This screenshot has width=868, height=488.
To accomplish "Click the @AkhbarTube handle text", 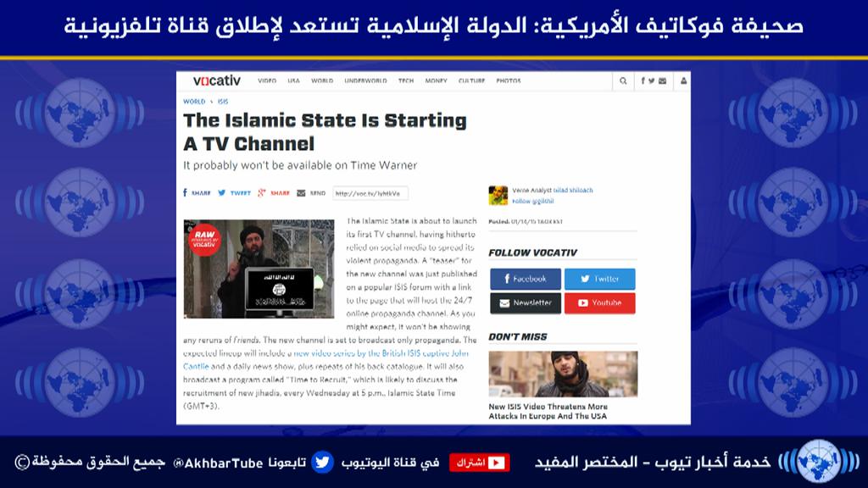I will [x=218, y=463].
